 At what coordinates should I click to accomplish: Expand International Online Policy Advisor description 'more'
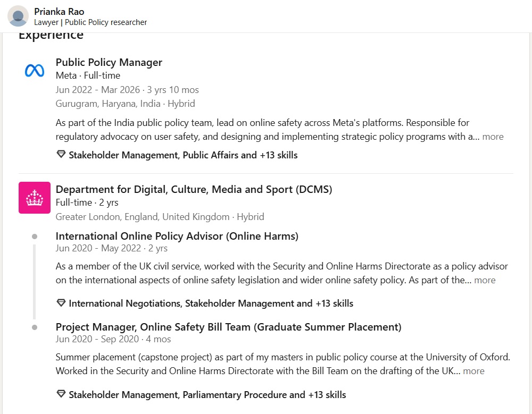pos(485,280)
